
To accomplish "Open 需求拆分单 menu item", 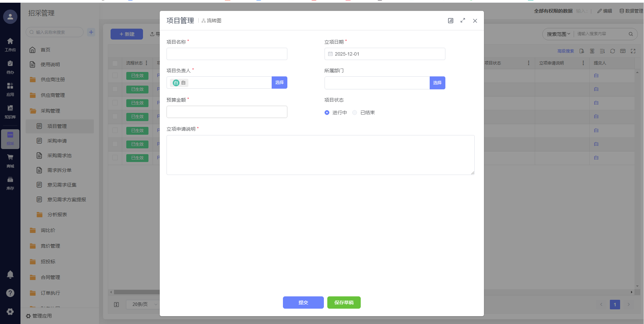I will click(x=59, y=170).
